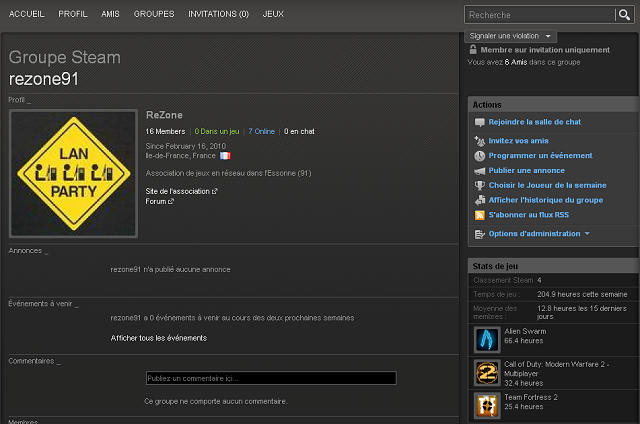Open the PROFIL menu item
The width and height of the screenshot is (640, 424).
pyautogui.click(x=73, y=14)
